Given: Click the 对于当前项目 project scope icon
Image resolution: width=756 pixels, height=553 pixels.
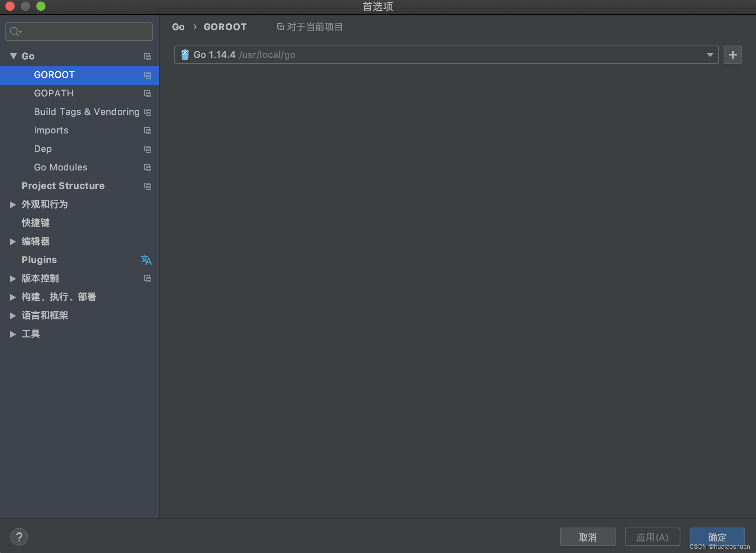Looking at the screenshot, I should point(280,27).
